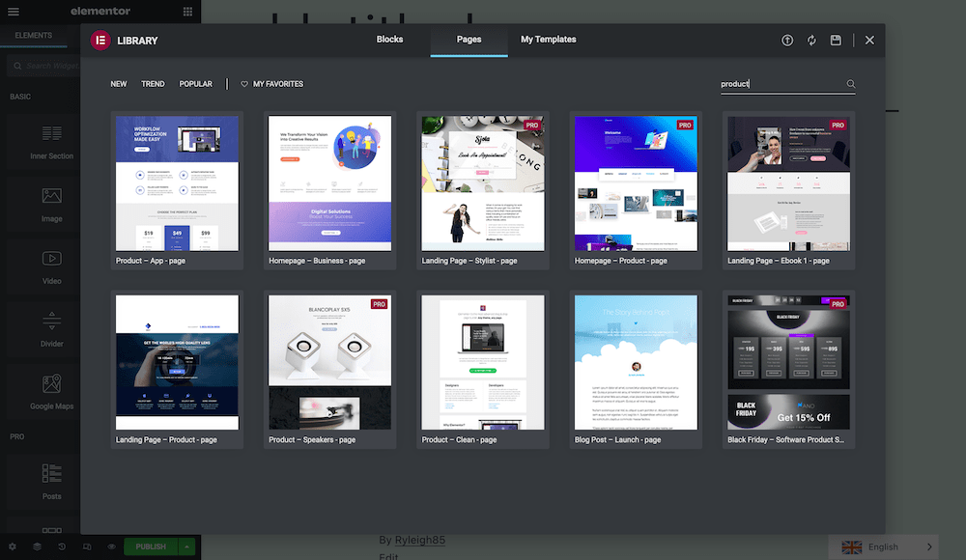Select the Image widget
Screen dimensions: 966x560
tap(52, 205)
